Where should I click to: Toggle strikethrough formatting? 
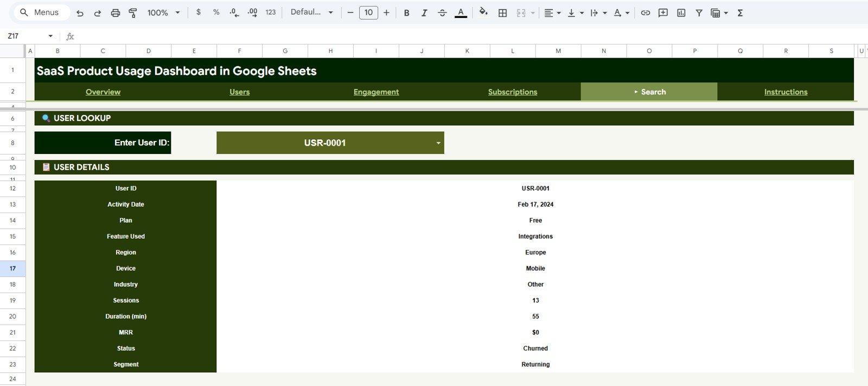442,13
